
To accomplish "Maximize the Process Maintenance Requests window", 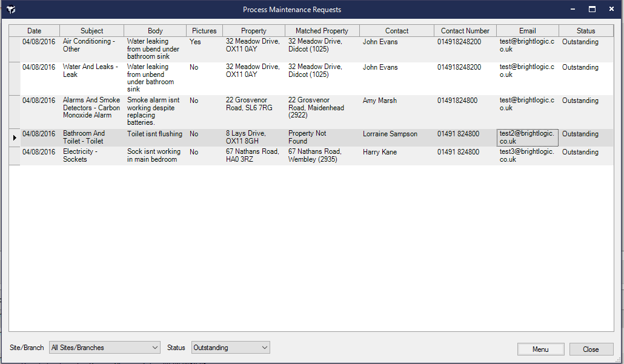I will pos(592,10).
